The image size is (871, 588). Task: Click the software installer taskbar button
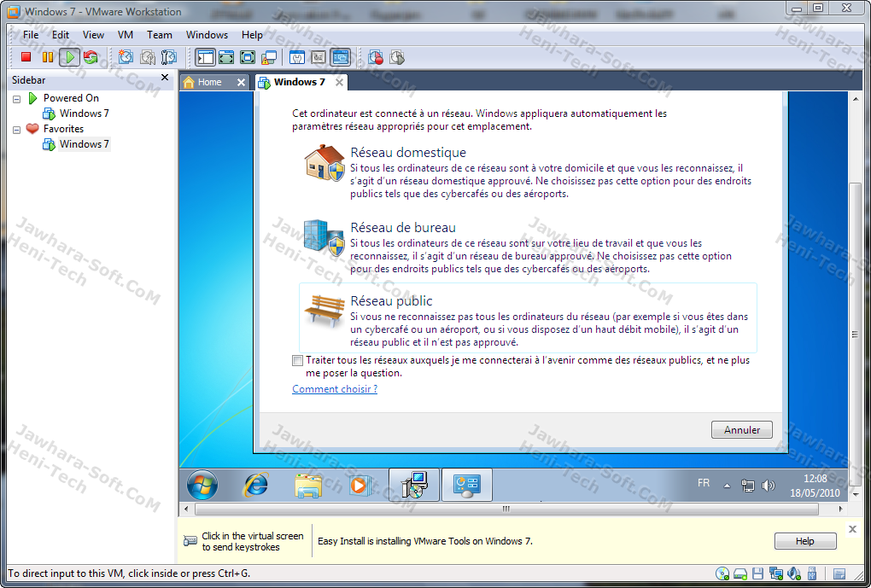click(414, 485)
